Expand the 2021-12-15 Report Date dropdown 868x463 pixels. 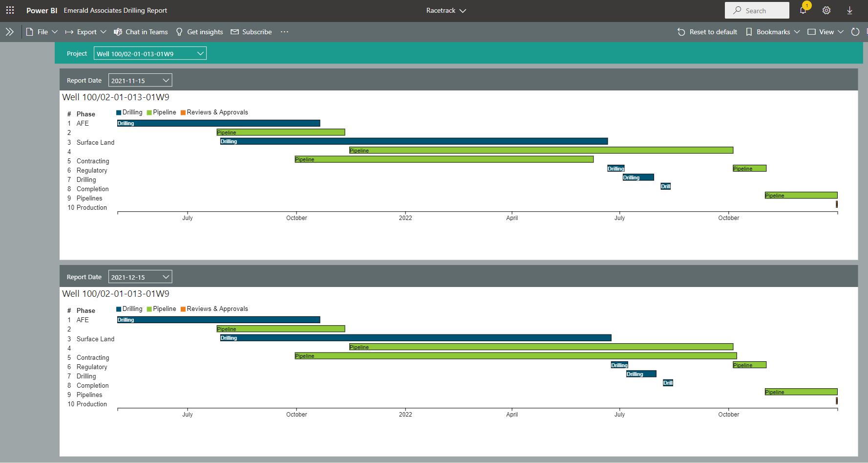[140, 277]
